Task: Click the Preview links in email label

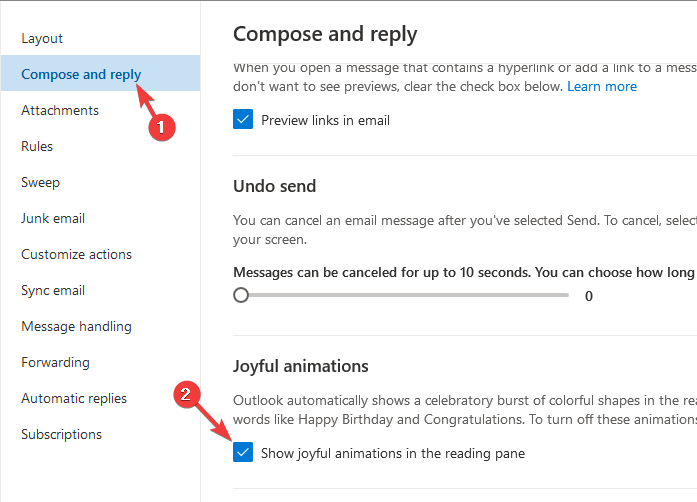Action: pos(325,120)
